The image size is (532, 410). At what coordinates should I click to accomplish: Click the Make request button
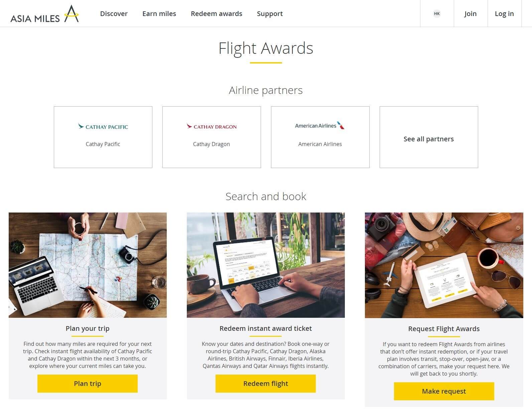click(444, 391)
